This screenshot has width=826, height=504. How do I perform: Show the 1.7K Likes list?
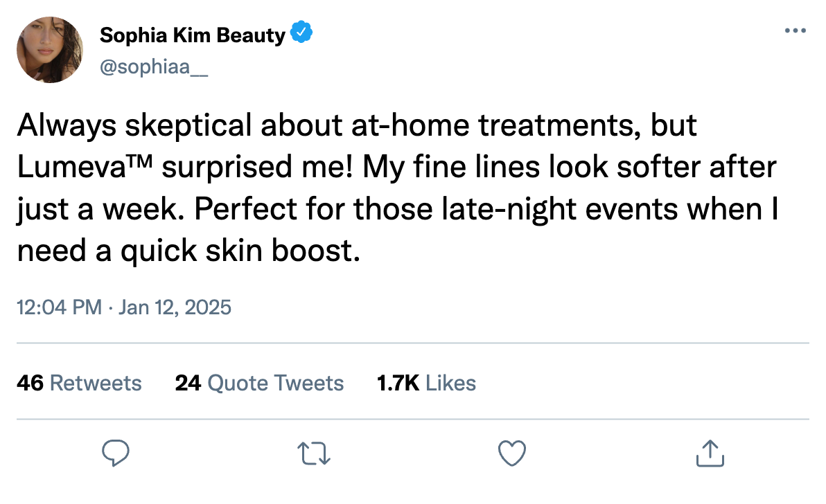(x=426, y=383)
